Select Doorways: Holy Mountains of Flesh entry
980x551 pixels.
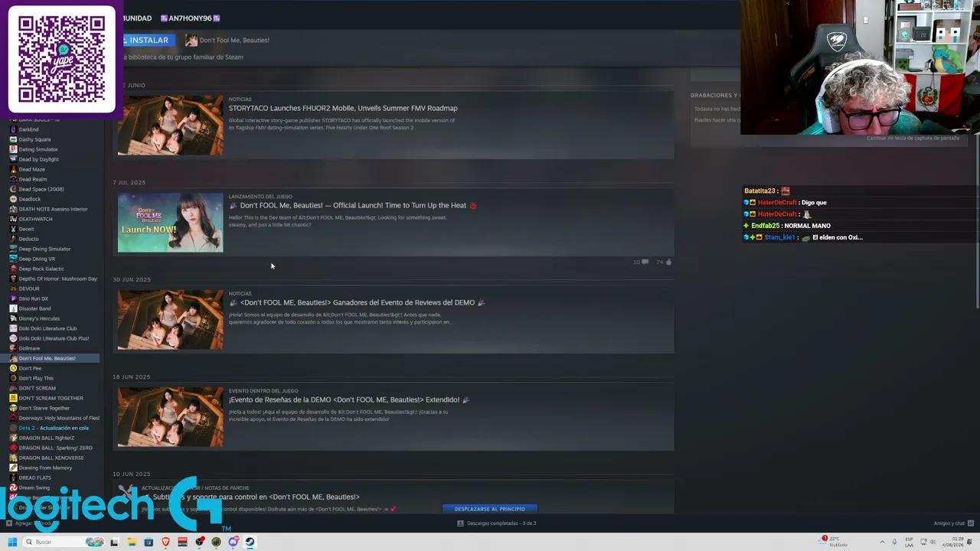tap(59, 418)
